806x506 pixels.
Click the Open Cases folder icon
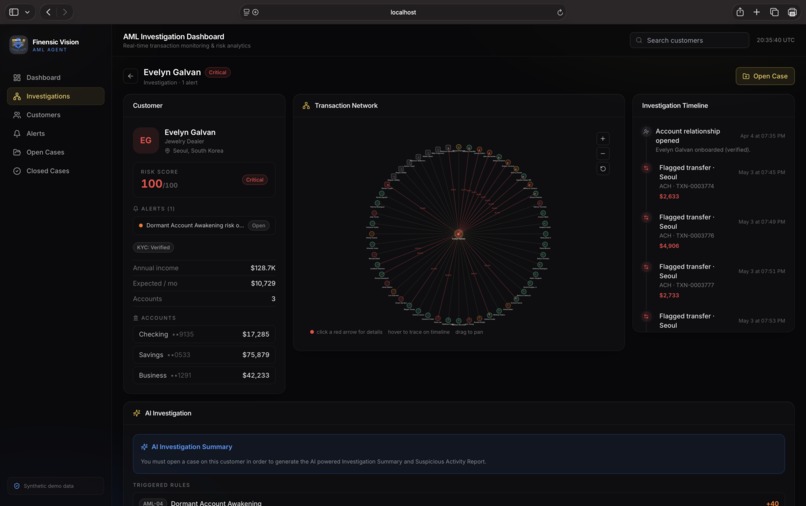pos(17,152)
